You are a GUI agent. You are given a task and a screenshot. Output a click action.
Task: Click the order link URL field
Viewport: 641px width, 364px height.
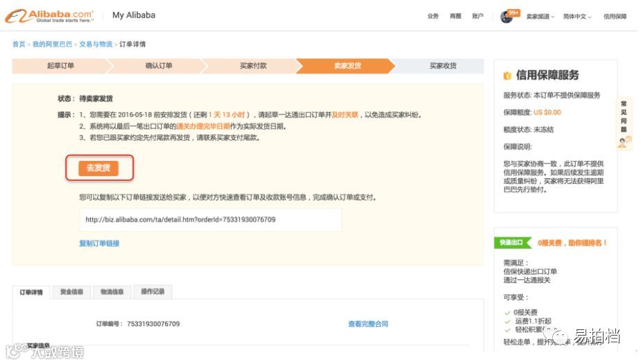(210, 220)
